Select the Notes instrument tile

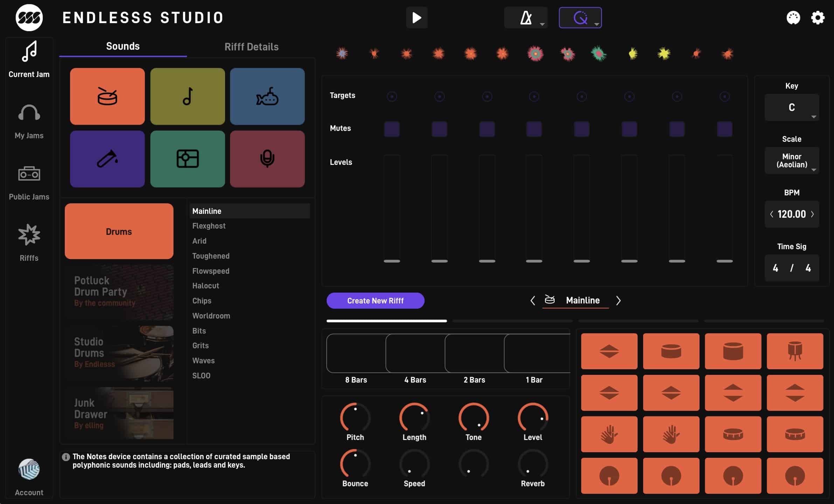coord(187,96)
